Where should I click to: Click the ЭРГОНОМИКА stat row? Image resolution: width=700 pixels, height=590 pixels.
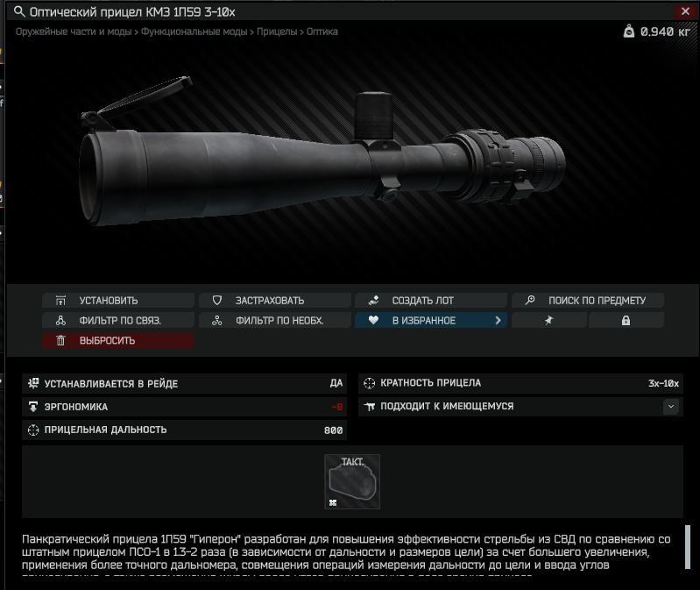point(184,407)
